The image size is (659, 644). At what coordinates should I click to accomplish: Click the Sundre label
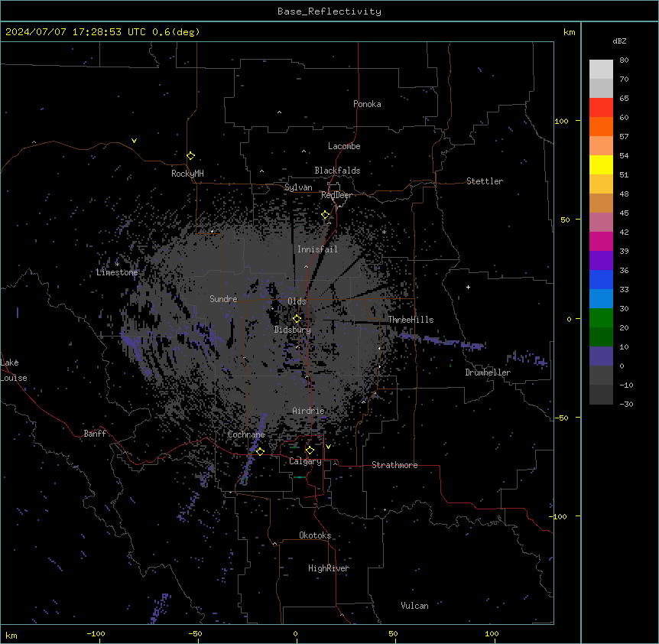click(x=223, y=299)
